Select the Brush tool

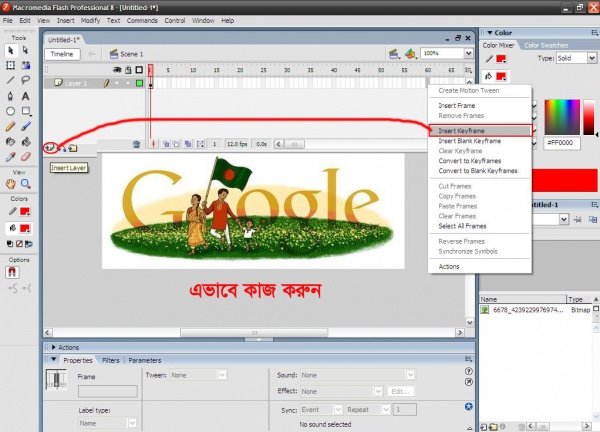[26, 126]
